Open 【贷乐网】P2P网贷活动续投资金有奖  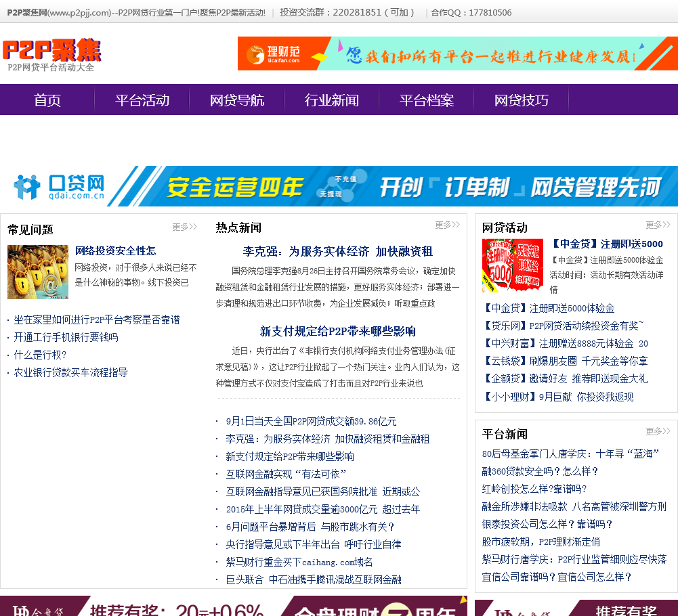563,326
